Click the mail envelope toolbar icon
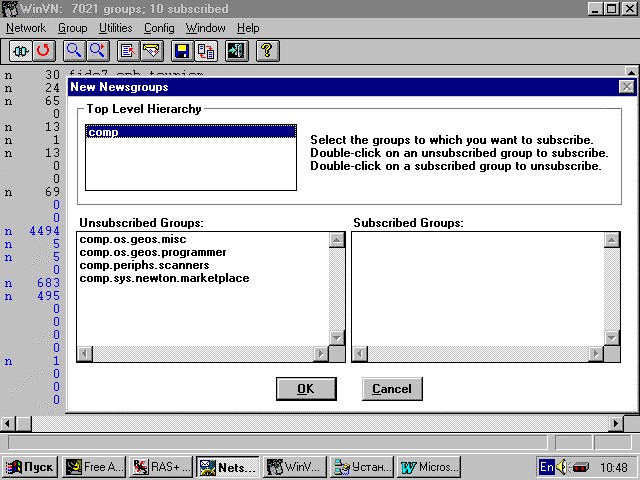640x480 pixels. [151, 50]
